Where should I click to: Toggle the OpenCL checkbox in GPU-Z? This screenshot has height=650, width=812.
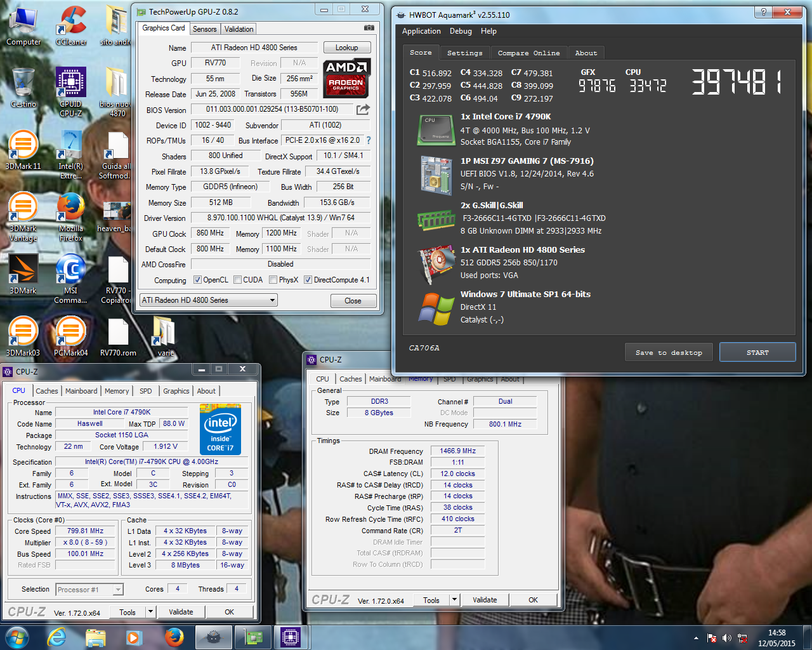pos(197,280)
